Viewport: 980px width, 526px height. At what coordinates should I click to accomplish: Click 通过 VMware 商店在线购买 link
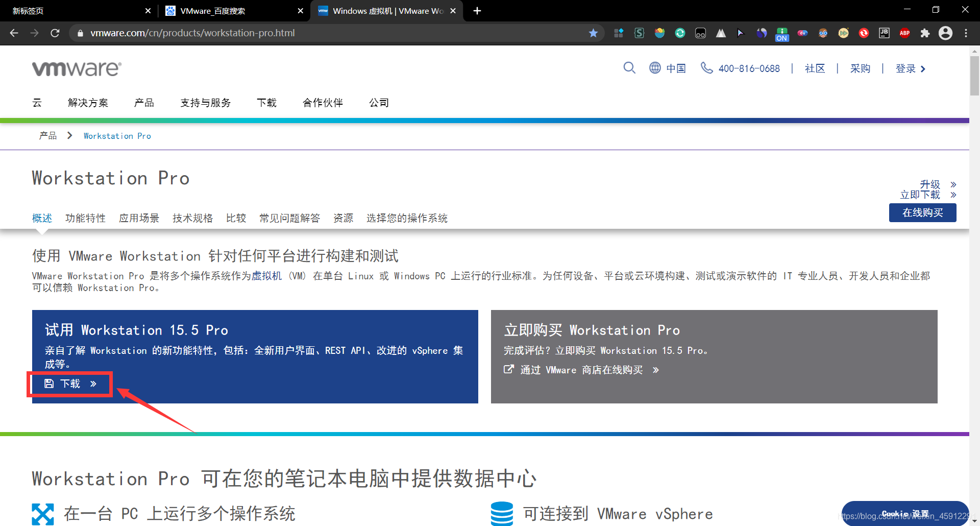pos(581,370)
